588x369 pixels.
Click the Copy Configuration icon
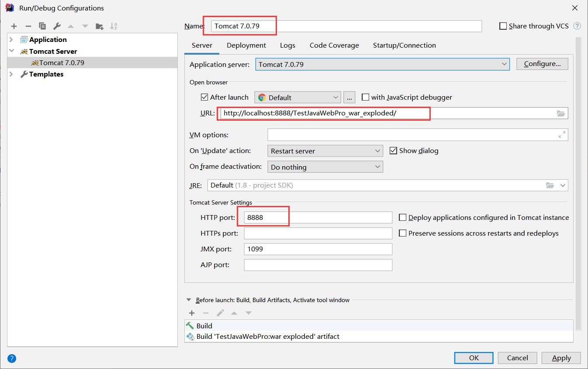(42, 26)
